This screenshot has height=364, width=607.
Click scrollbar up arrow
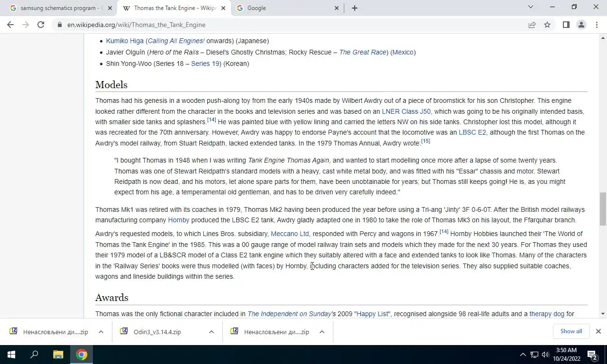(603, 38)
